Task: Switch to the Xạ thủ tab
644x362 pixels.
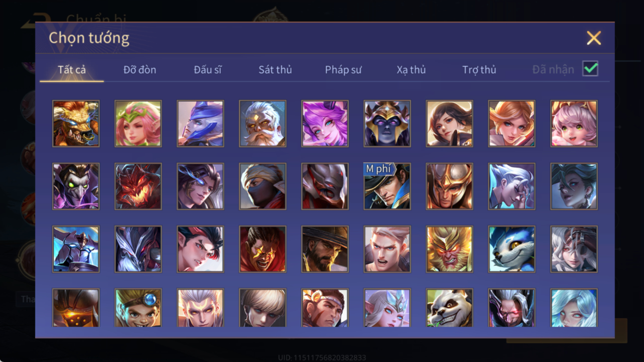Action: [411, 70]
